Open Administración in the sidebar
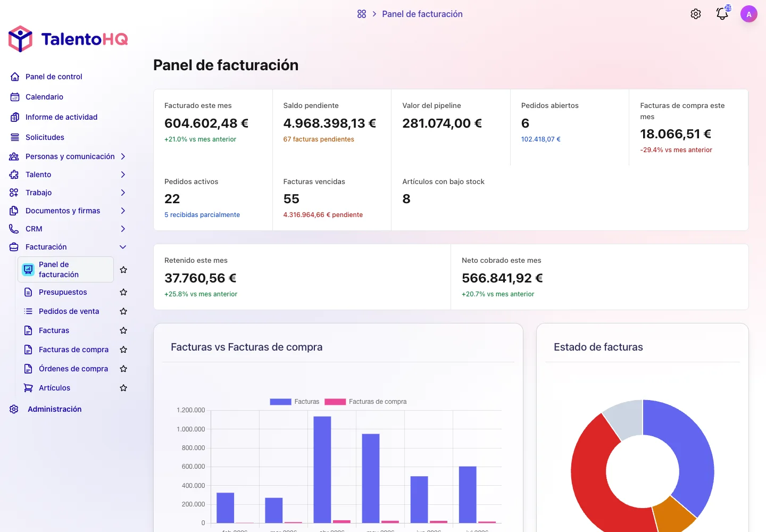This screenshot has width=766, height=532. point(54,409)
